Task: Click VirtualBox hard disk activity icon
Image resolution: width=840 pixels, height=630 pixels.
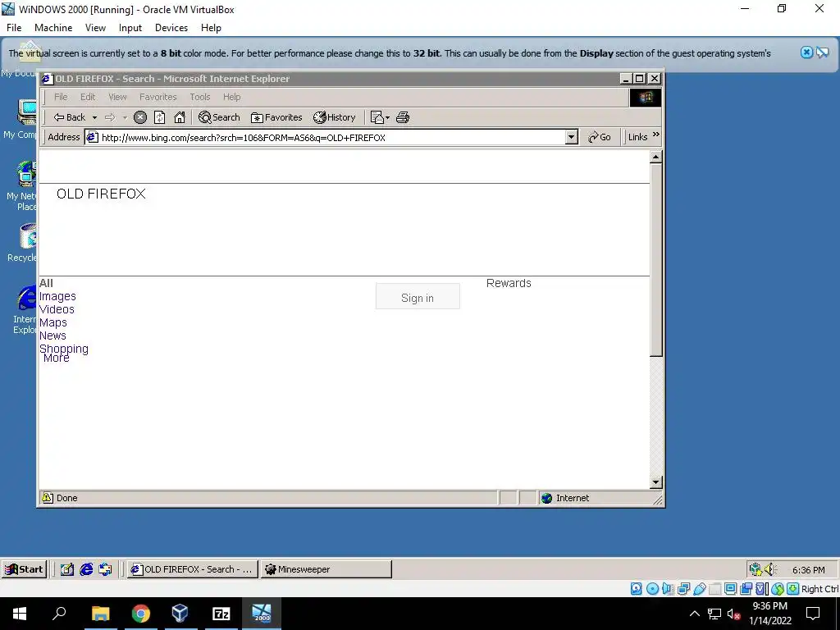Action: 637,589
